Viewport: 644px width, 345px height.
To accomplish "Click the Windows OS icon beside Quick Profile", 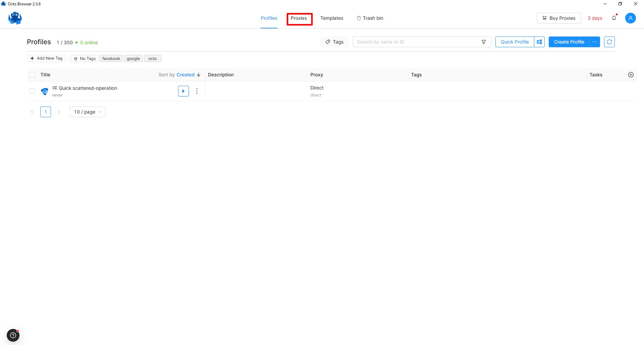I will pyautogui.click(x=539, y=42).
